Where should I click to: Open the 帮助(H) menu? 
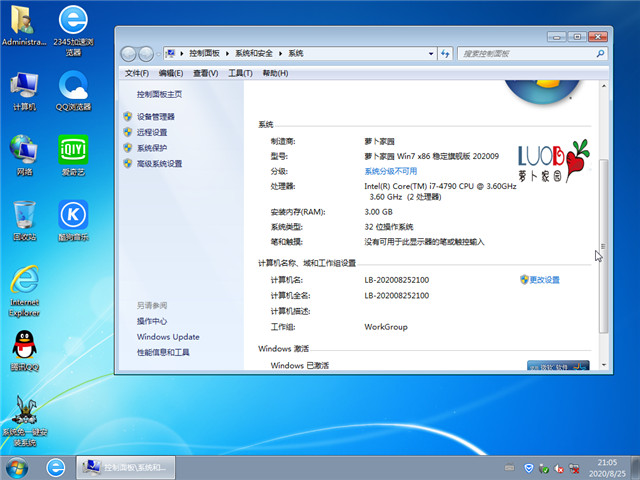tap(275, 73)
